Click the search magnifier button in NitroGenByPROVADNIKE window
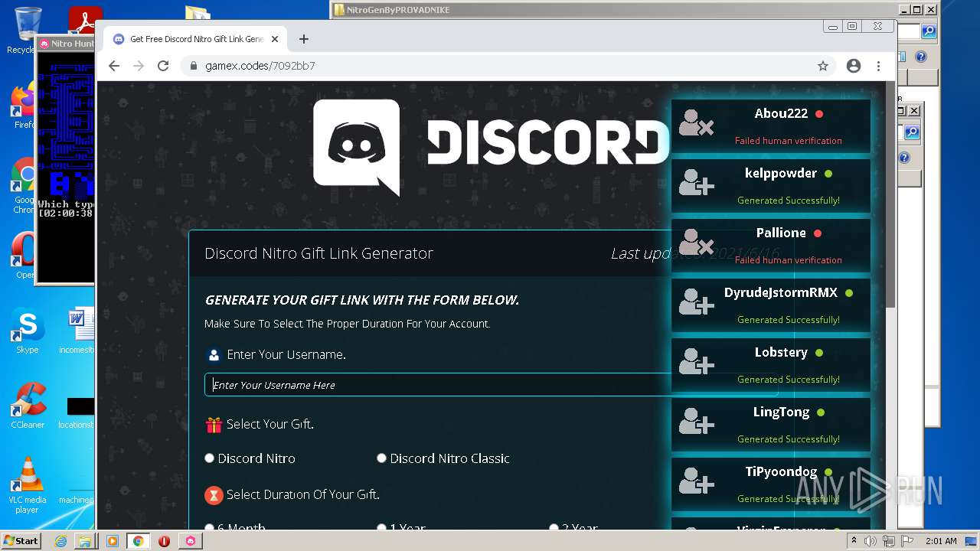 coord(929,31)
